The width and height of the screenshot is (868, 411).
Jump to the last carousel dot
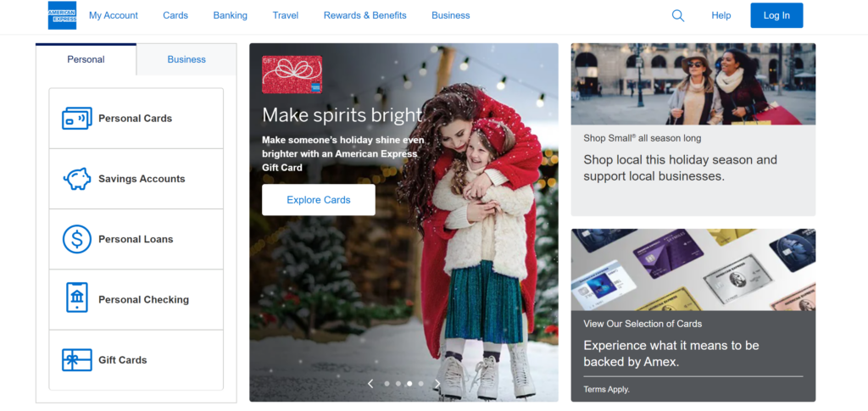(421, 383)
